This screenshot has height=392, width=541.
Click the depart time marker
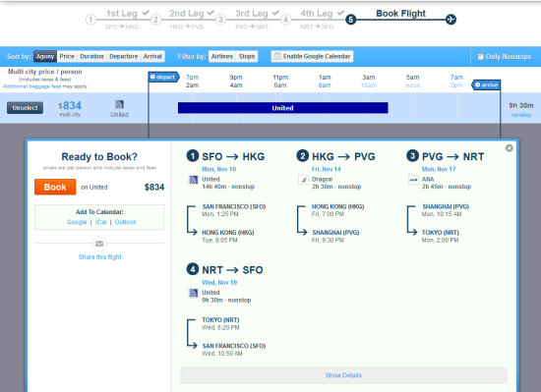coord(163,77)
